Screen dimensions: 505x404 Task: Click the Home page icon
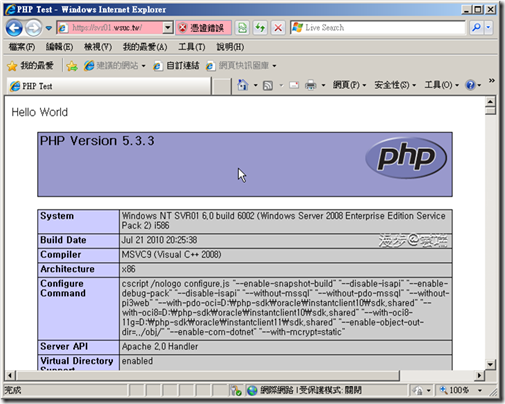[243, 85]
